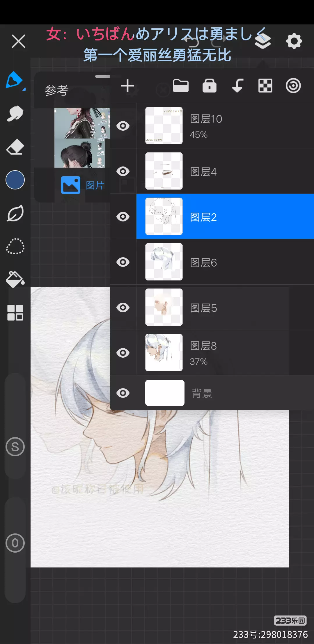Select the leaf-shaped blend tool
Viewport: 314px width, 644px height.
[x=15, y=213]
